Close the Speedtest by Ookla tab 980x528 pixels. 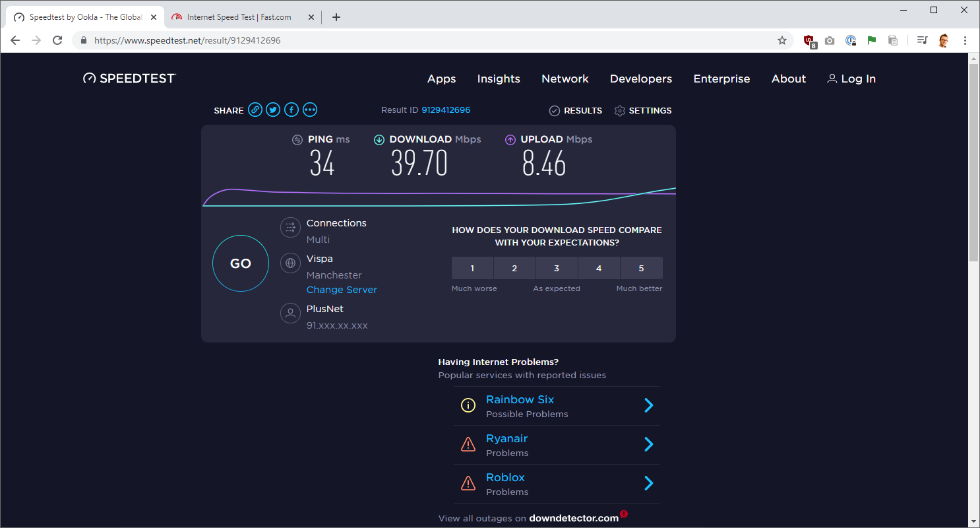(154, 17)
